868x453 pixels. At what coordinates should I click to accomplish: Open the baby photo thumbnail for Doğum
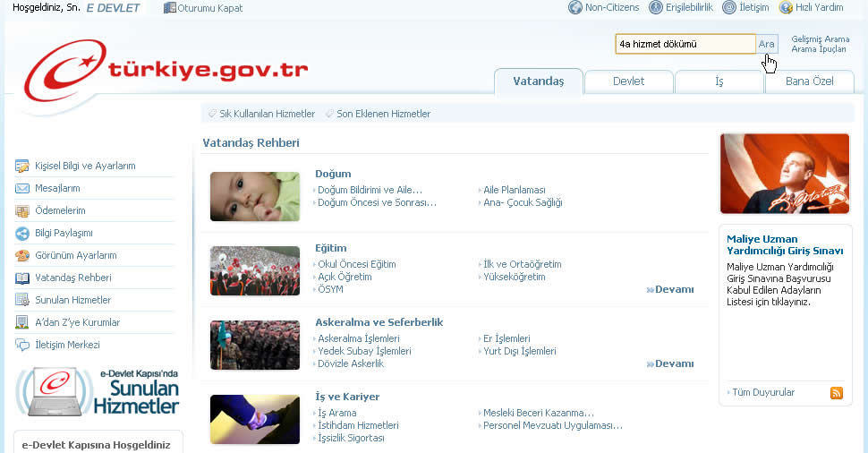point(255,196)
